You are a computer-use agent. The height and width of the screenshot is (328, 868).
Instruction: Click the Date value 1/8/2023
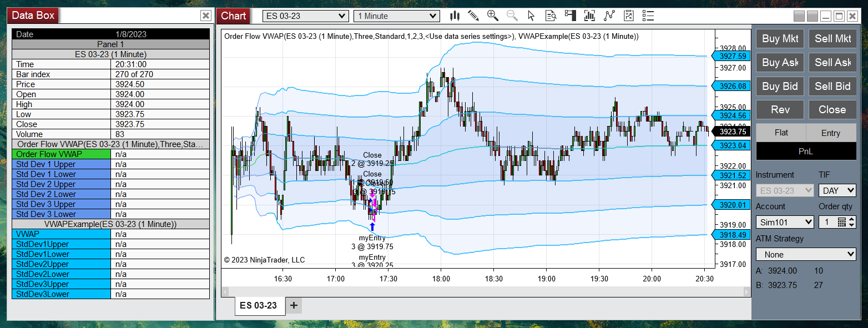tap(131, 34)
